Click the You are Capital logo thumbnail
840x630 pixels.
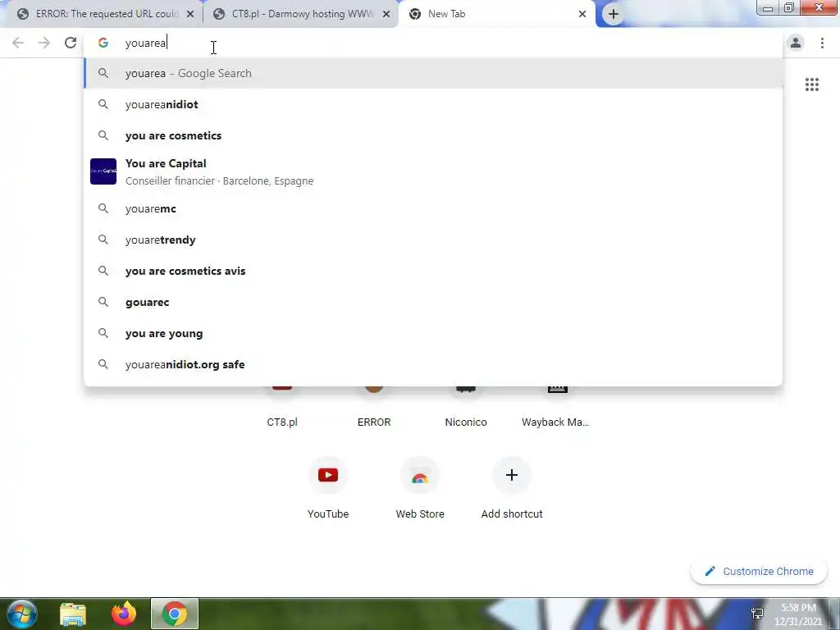coord(103,171)
